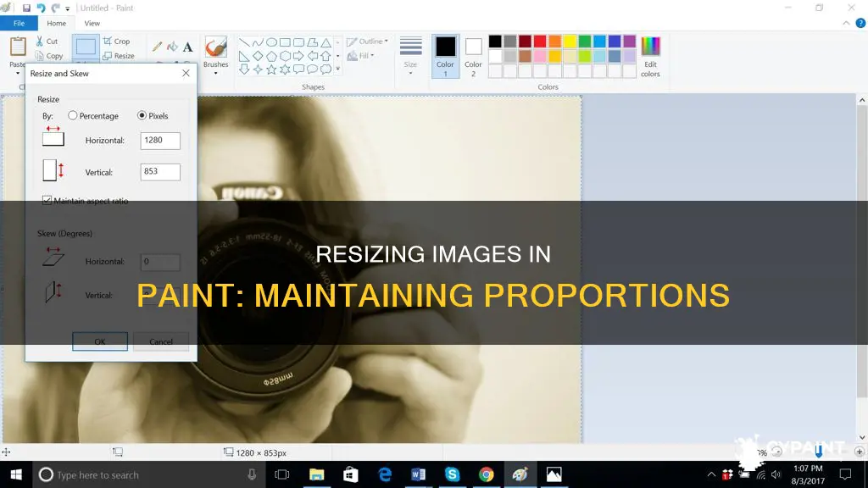Open Google Chrome from the taskbar
868x488 pixels.
pos(486,474)
